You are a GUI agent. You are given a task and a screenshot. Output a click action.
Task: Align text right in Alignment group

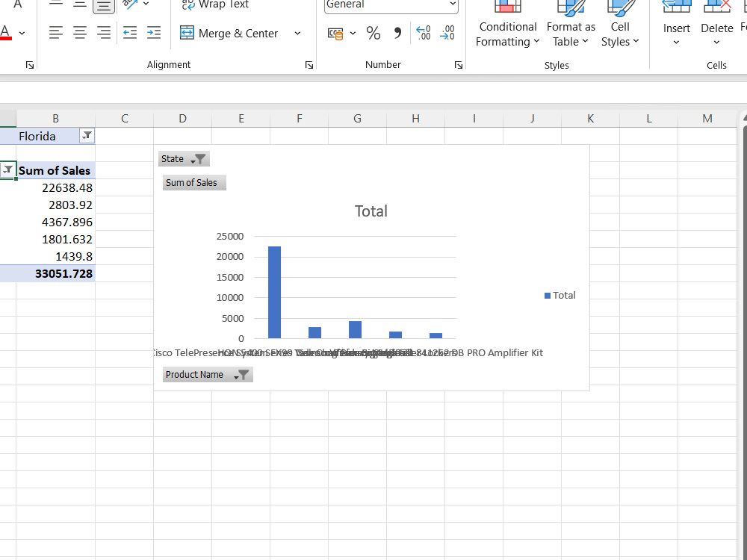pos(103,33)
